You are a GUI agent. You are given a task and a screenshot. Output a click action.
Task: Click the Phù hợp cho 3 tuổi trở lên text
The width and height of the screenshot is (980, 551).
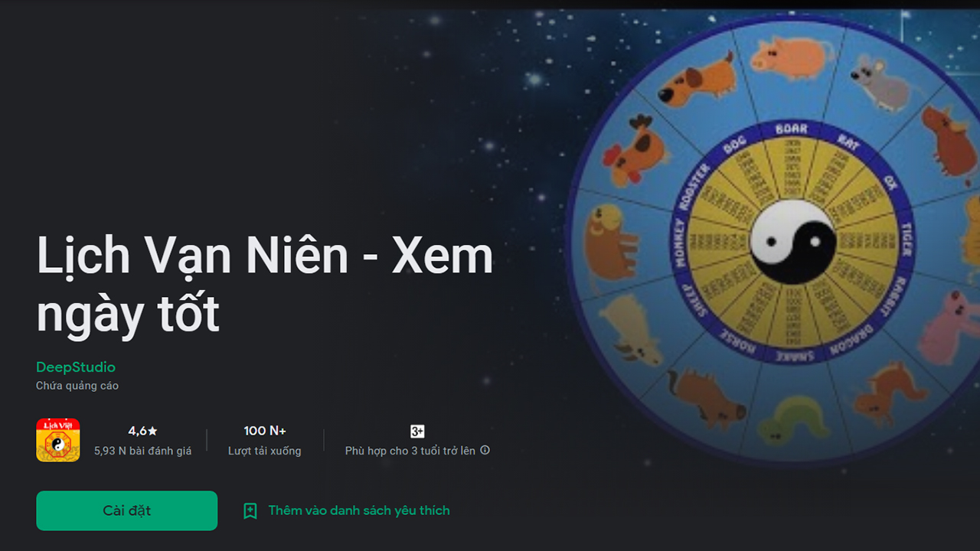(410, 451)
